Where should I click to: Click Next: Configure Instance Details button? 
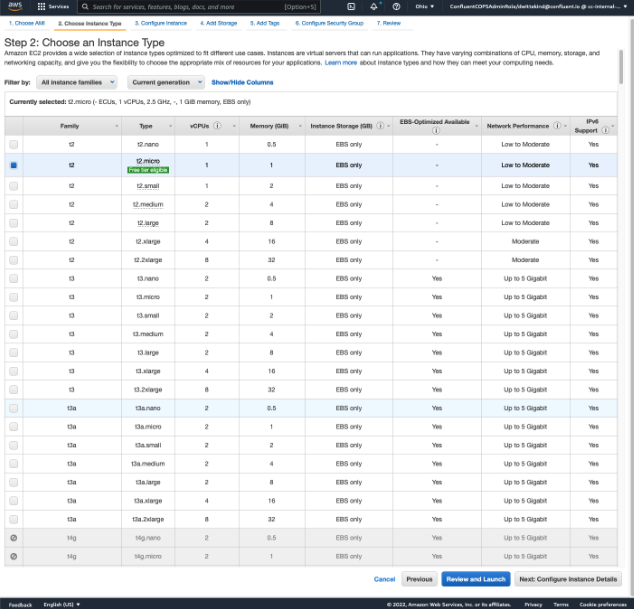click(568, 579)
